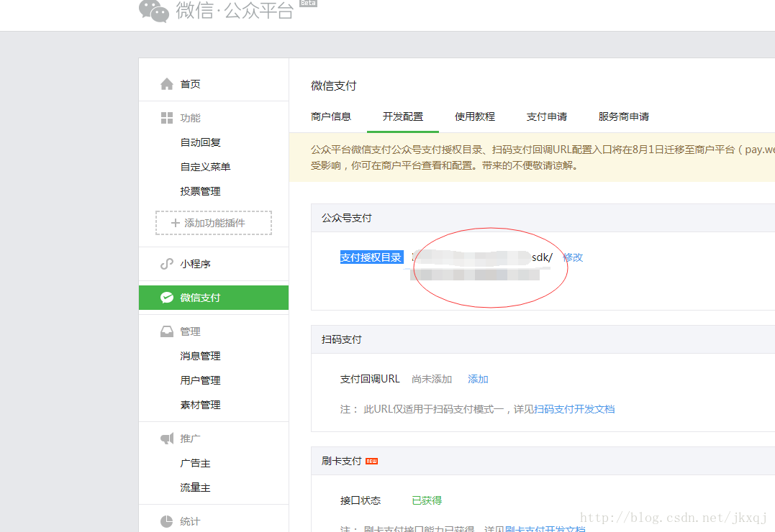Viewport: 775px width, 532px height.
Task: Click the 支付回调URL label
Action: click(370, 379)
